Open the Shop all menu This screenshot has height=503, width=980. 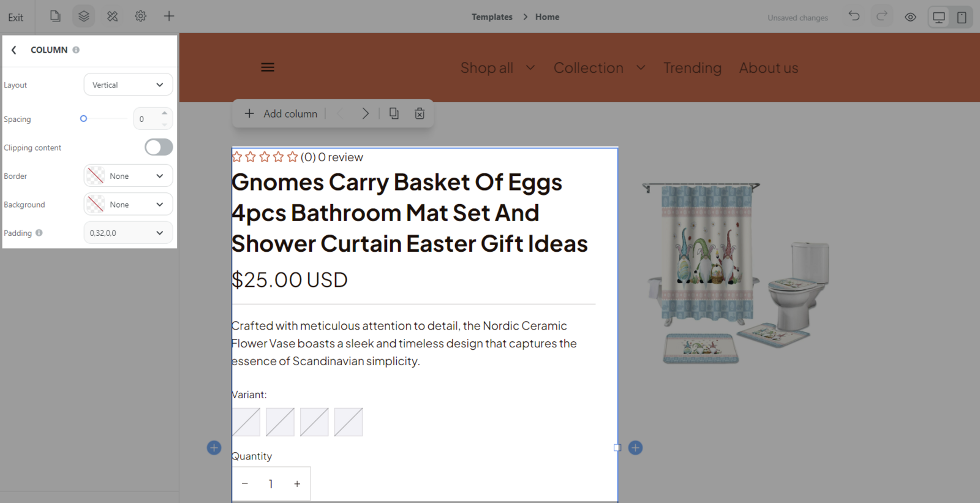(x=487, y=68)
